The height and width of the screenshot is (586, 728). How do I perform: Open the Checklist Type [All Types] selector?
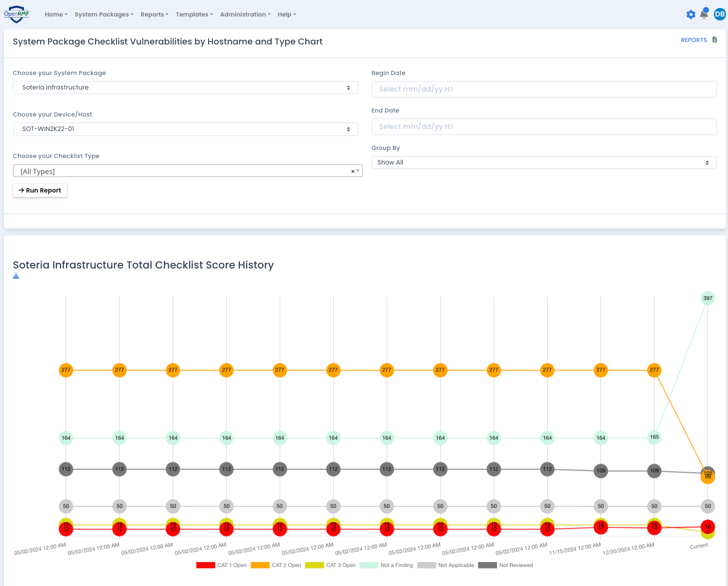[188, 171]
